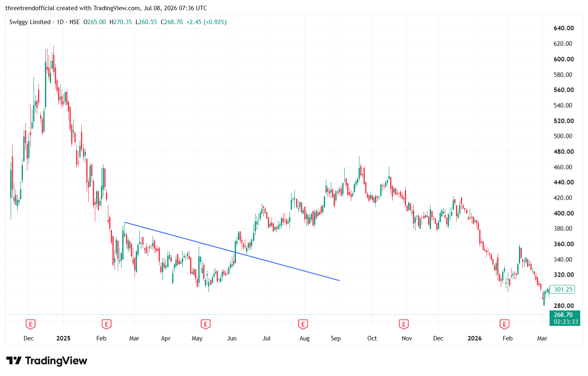Click the 440.00 price axis label
Image resolution: width=588 pixels, height=376 pixels.
[563, 182]
